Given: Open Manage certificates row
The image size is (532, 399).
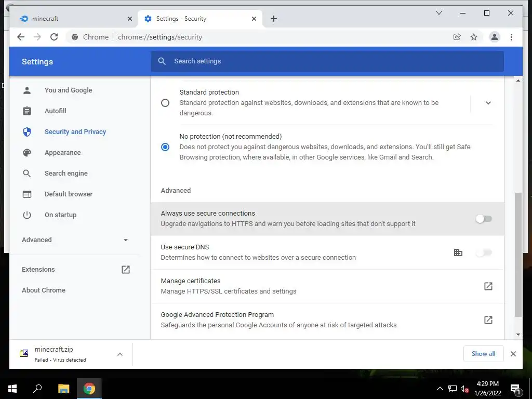Looking at the screenshot, I should click(x=327, y=286).
